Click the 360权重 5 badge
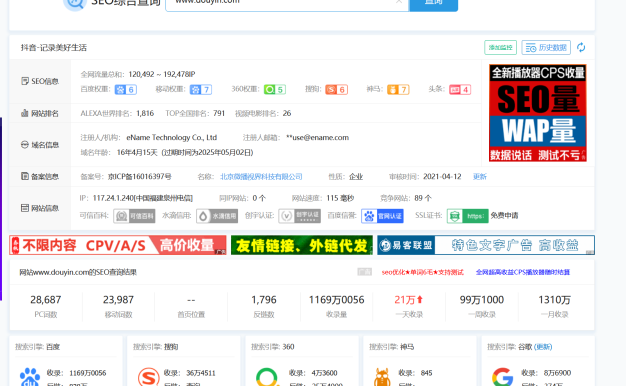The height and width of the screenshot is (386, 626). (x=275, y=89)
